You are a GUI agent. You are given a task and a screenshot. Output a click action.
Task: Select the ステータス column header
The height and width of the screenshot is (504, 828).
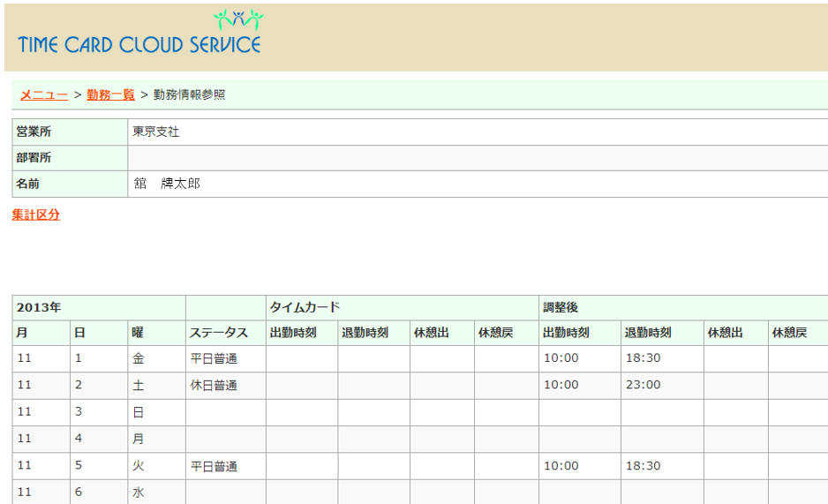[x=225, y=333]
